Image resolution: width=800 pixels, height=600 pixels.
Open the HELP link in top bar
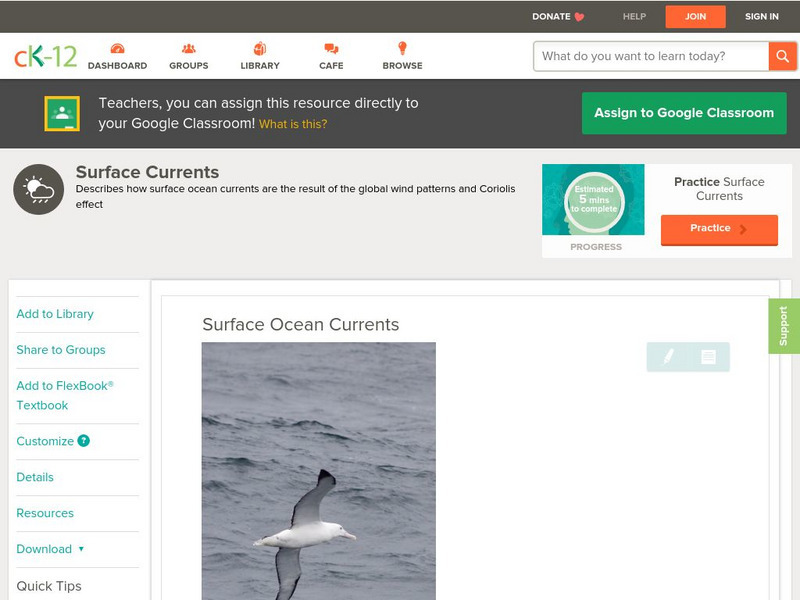click(634, 17)
